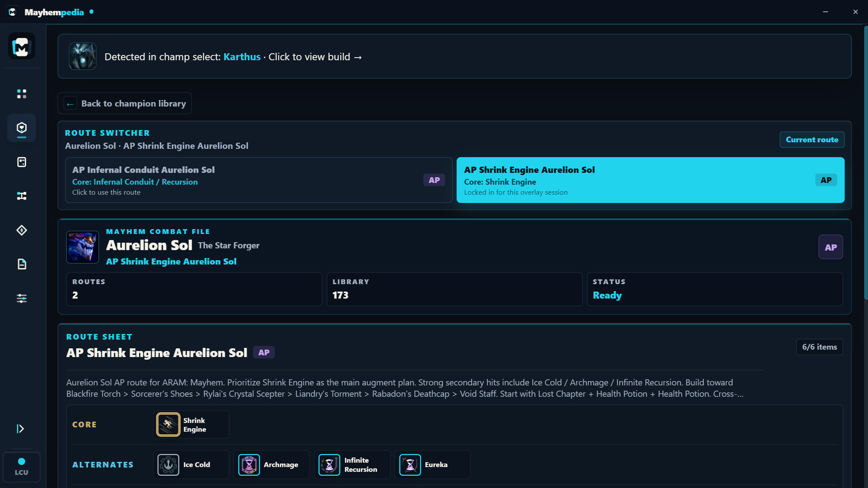Click the Mayhempedia title bar app icon

click(12, 12)
